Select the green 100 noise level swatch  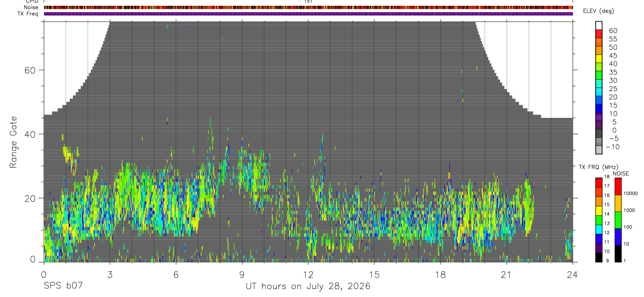coord(618,220)
